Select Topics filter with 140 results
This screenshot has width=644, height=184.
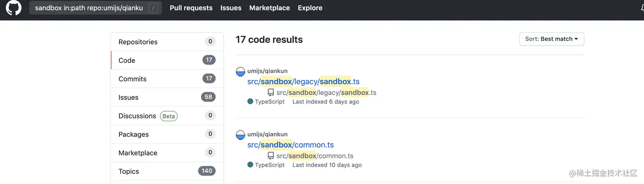pyautogui.click(x=167, y=171)
